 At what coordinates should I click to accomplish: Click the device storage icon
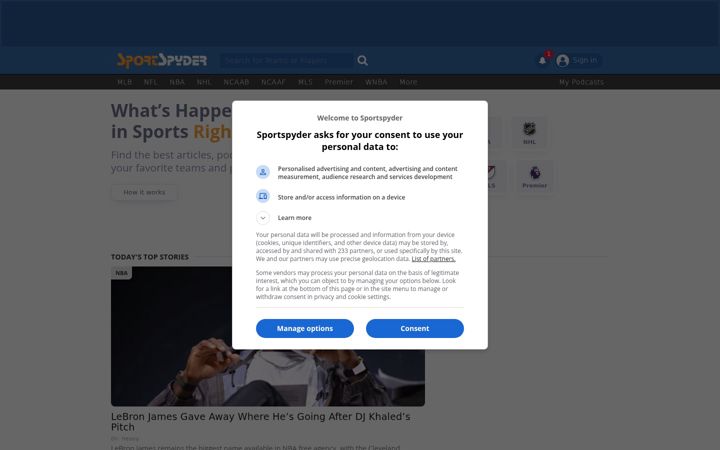[x=263, y=197]
